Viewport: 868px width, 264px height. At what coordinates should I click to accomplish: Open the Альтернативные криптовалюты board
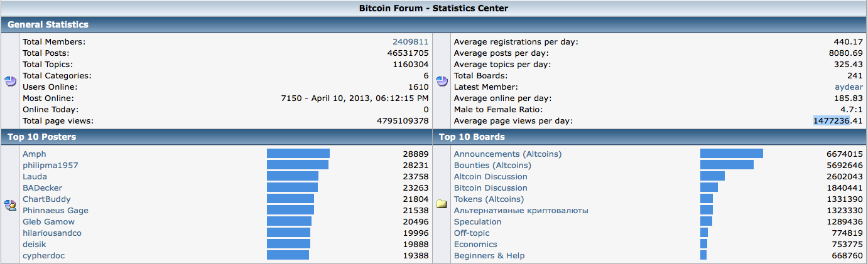(x=521, y=211)
